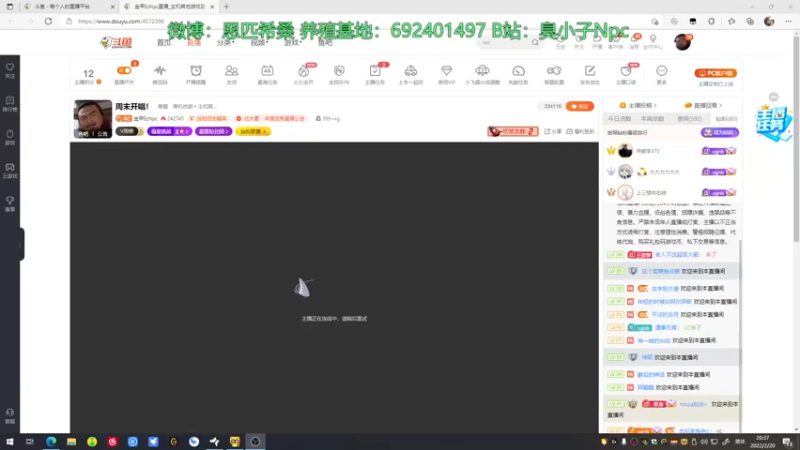The height and width of the screenshot is (450, 800).
Task: Open the 视频 dropdown menu
Action: 259,42
